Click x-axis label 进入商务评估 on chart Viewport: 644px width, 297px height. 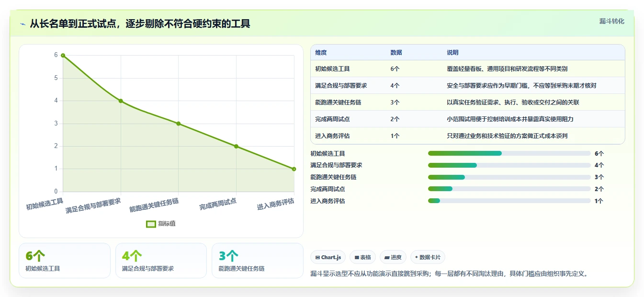[275, 204]
